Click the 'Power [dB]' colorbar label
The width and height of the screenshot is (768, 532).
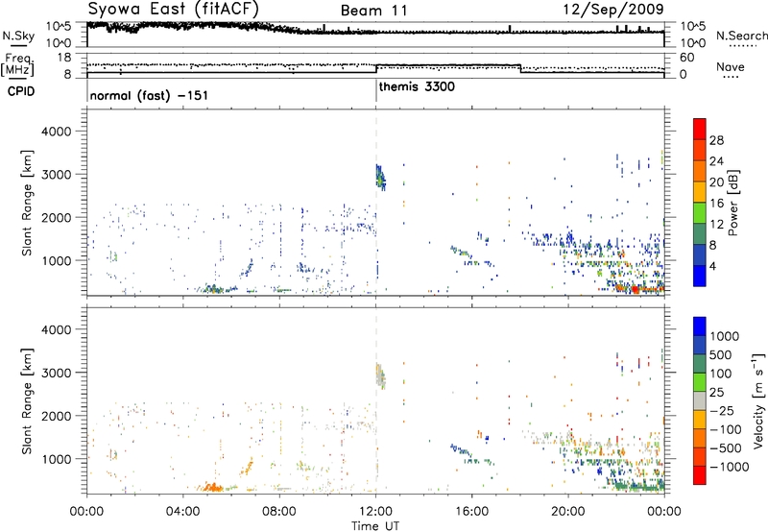733,203
